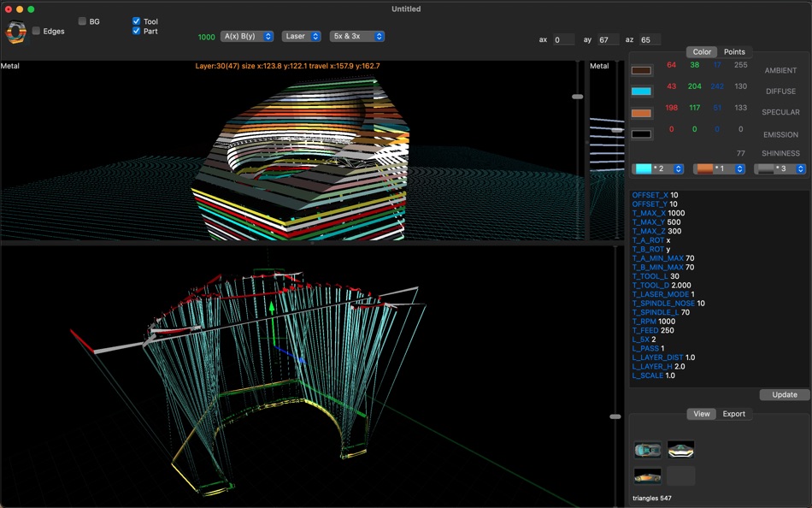Screen dimensions: 812x508
Task: Click the triangles 547 status text
Action: point(652,499)
